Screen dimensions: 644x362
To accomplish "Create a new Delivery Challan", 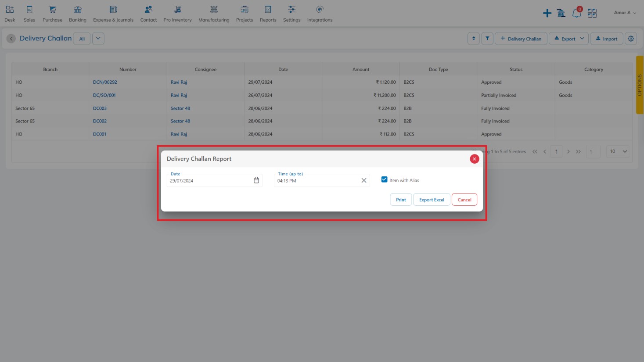I will tap(521, 39).
